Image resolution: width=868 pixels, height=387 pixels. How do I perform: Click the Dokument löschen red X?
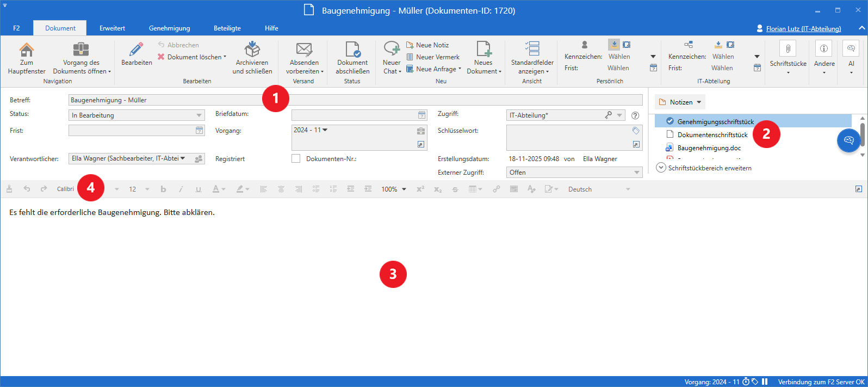pyautogui.click(x=161, y=57)
